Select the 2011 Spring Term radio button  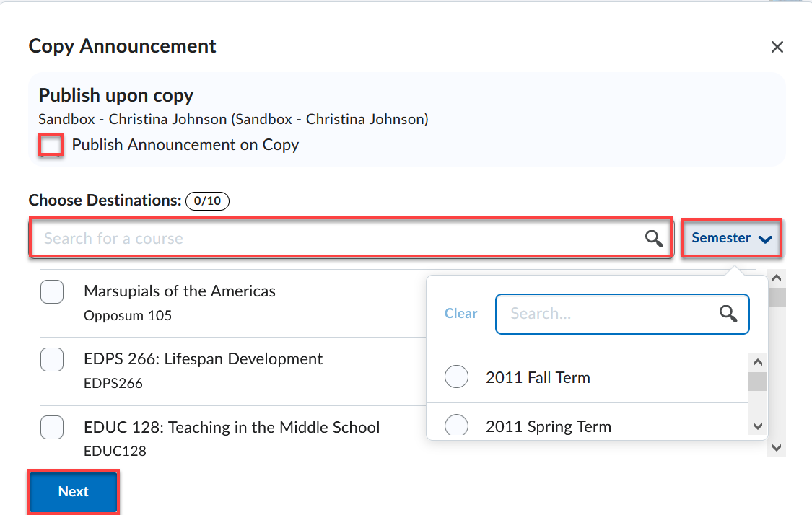457,426
